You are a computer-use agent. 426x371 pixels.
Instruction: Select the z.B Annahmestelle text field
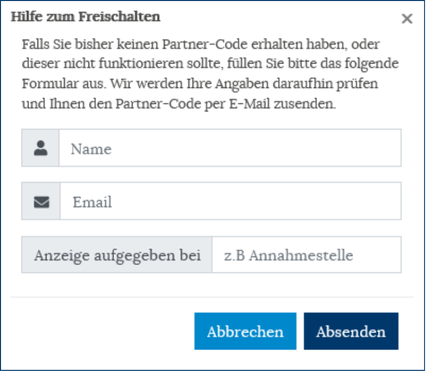click(307, 255)
